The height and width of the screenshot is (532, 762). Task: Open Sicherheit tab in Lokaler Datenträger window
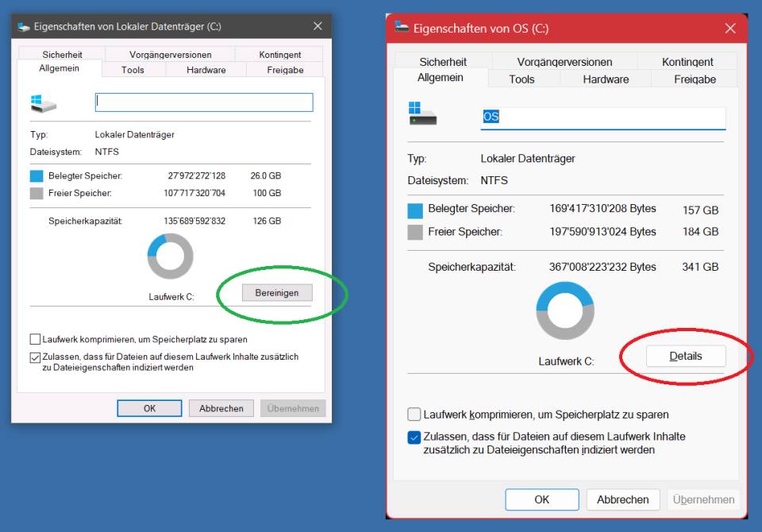click(x=62, y=54)
